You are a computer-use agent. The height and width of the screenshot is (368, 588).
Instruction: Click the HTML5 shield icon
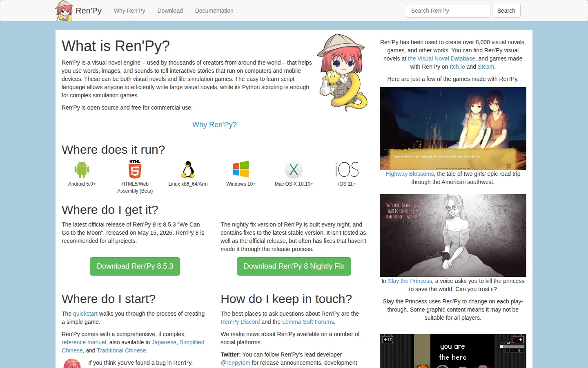pos(135,169)
